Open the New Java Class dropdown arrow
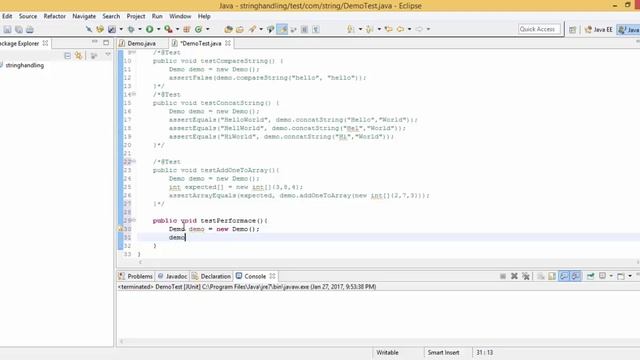Image resolution: width=640 pixels, height=360 pixels. pos(208,29)
